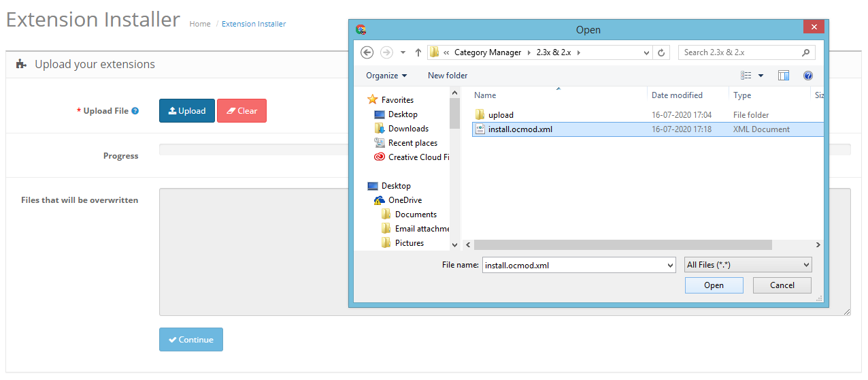Screen dimensions: 868x380
Task: Open the Organize menu
Action: [x=386, y=76]
